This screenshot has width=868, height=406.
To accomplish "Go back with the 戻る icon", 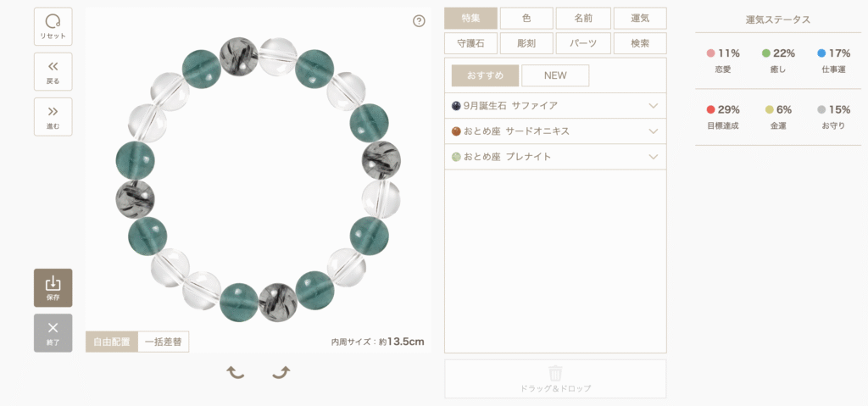I will click(x=53, y=71).
